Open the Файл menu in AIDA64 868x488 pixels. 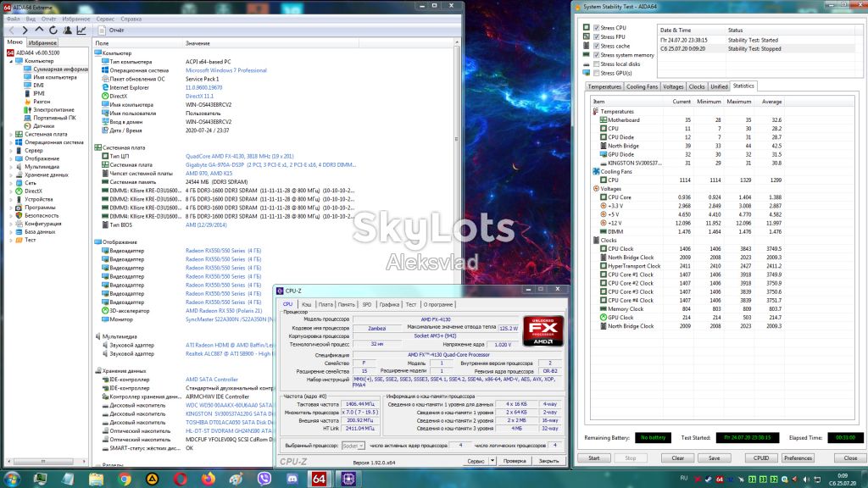[x=14, y=19]
